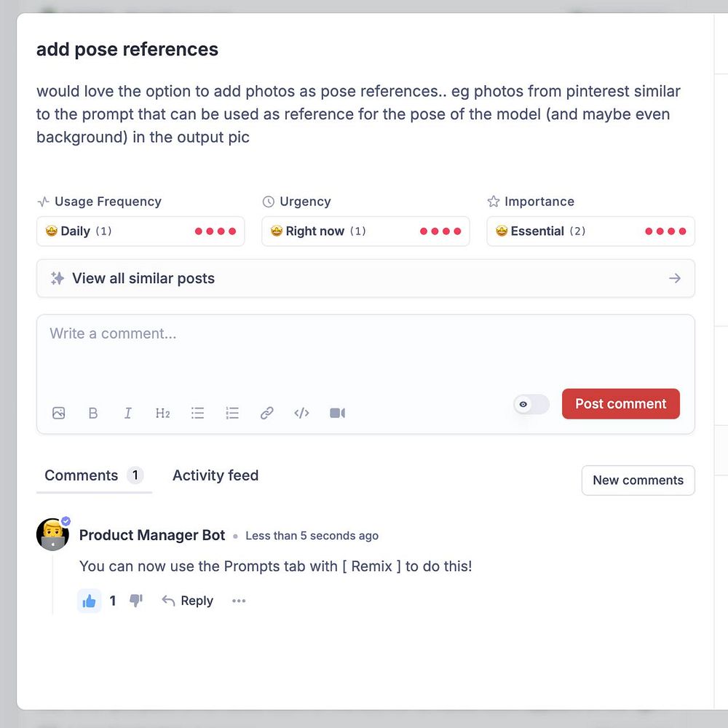Screen dimensions: 728x728
Task: Upvote Product Manager Bot's comment
Action: [90, 601]
